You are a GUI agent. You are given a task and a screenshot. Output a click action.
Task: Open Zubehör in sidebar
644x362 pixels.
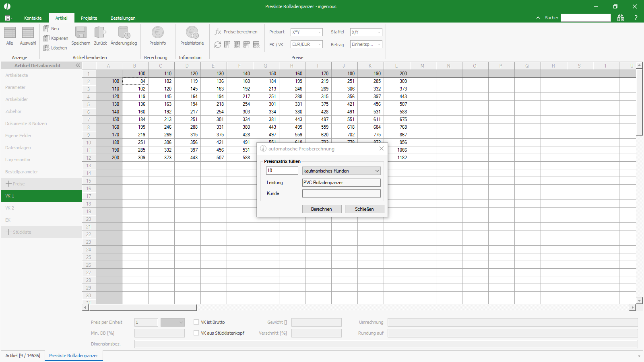pyautogui.click(x=41, y=111)
